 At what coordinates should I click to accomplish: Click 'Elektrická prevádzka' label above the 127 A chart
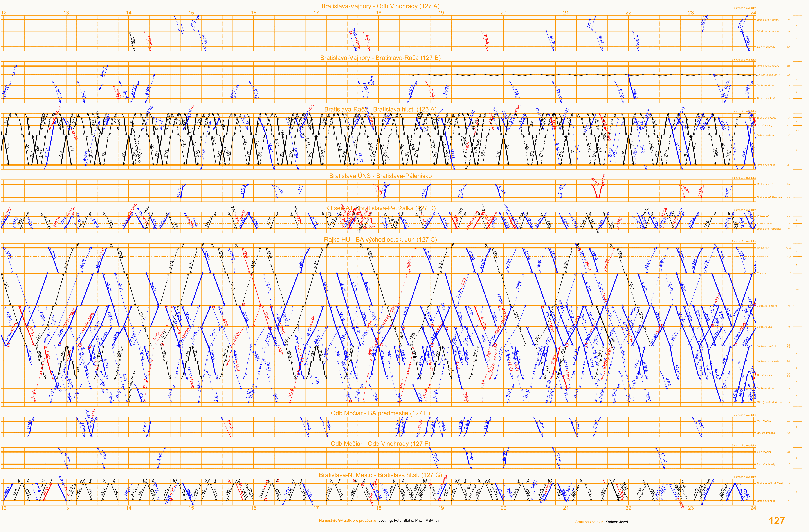(x=744, y=8)
